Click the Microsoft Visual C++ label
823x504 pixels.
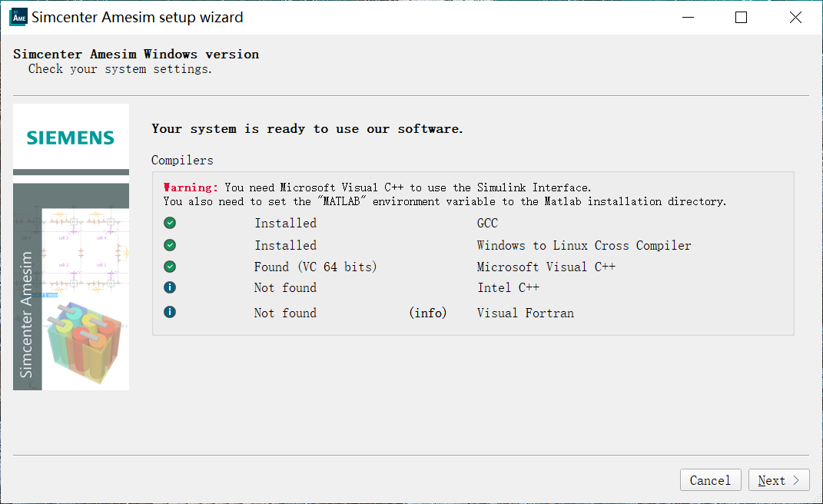pos(546,267)
